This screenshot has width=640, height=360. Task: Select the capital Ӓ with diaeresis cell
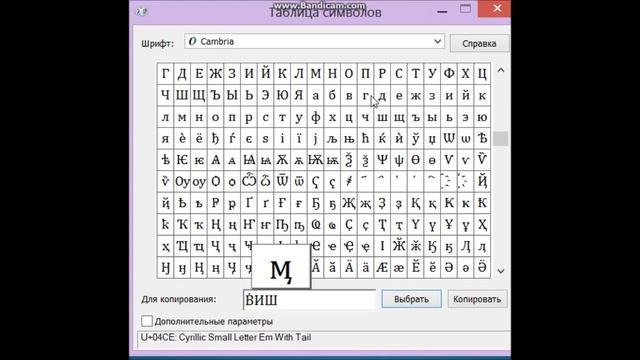point(349,268)
